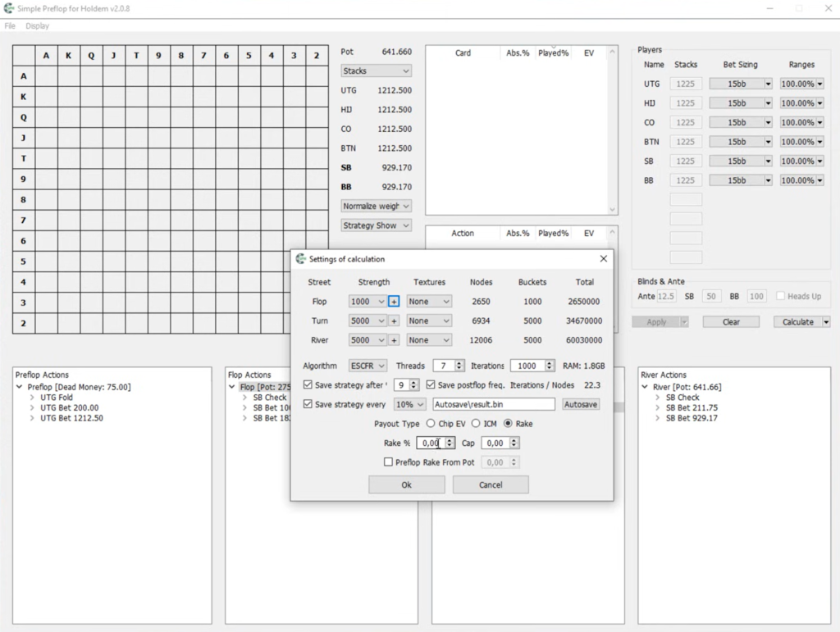Confirm settings with the Ok button
Image resolution: width=840 pixels, height=632 pixels.
(407, 484)
